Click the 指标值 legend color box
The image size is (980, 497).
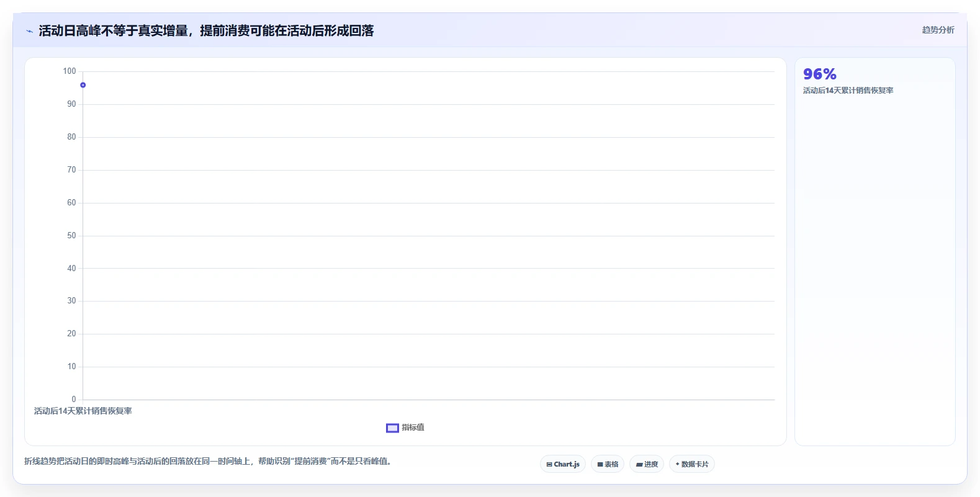pyautogui.click(x=392, y=428)
